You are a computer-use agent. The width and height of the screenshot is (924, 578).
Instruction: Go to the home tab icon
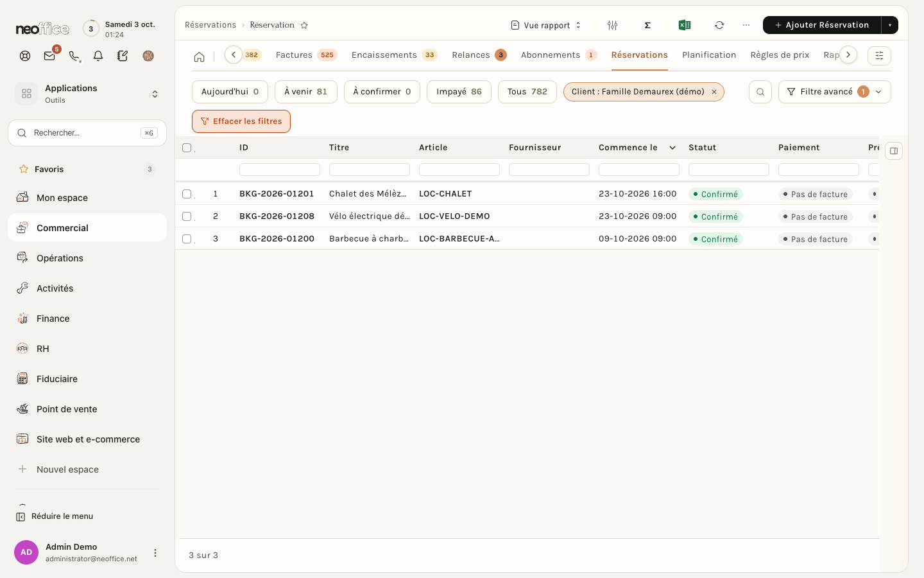coord(200,57)
